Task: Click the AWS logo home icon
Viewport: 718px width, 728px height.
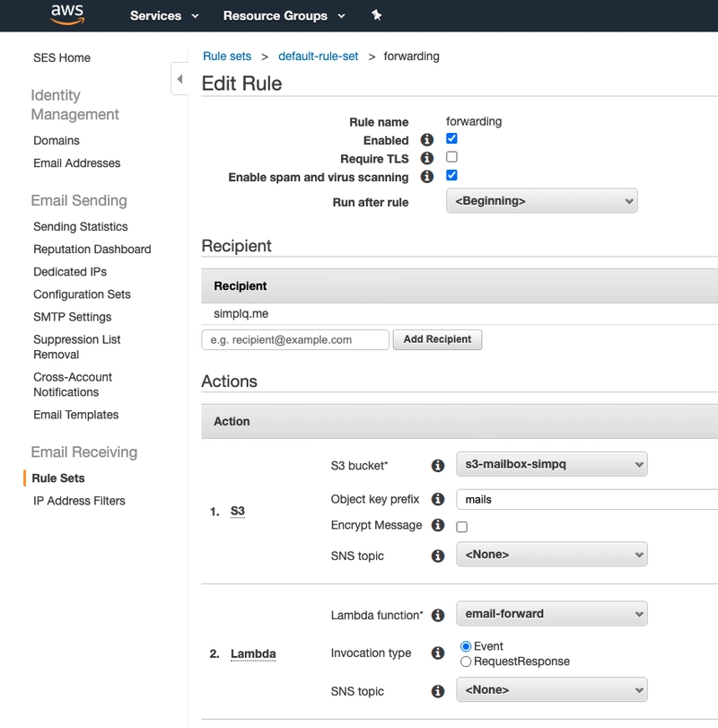Action: pos(67,14)
